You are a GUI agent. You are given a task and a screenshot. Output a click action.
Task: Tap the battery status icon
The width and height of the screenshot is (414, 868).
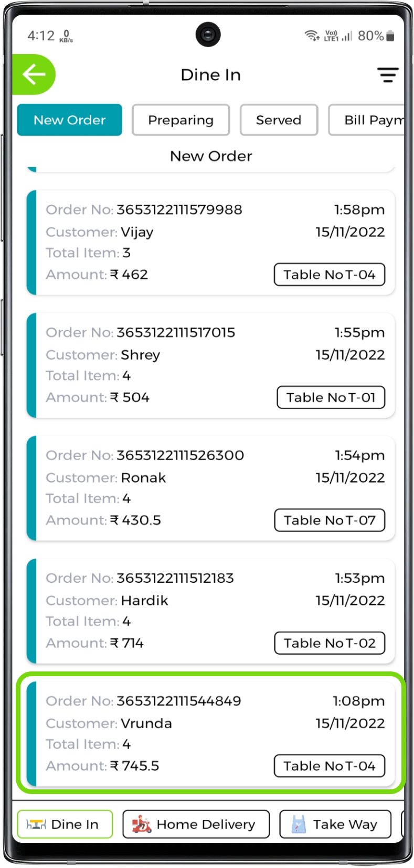coord(390,36)
